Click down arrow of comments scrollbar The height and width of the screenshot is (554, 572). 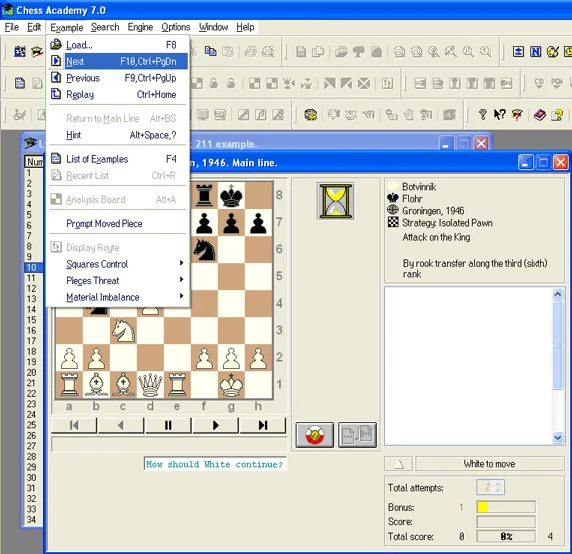coord(557,437)
